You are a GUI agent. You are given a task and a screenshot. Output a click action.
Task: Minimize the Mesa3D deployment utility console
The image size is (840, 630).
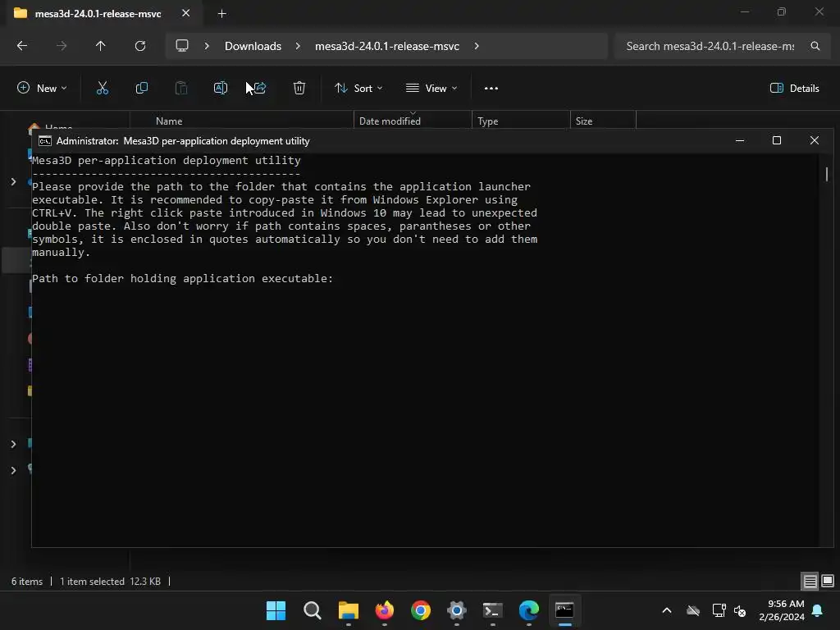[740, 140]
